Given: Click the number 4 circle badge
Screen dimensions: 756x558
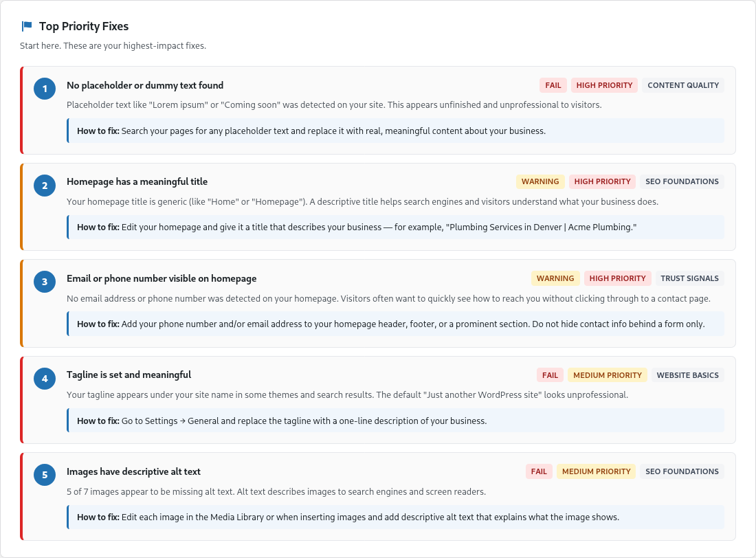Looking at the screenshot, I should click(x=45, y=379).
